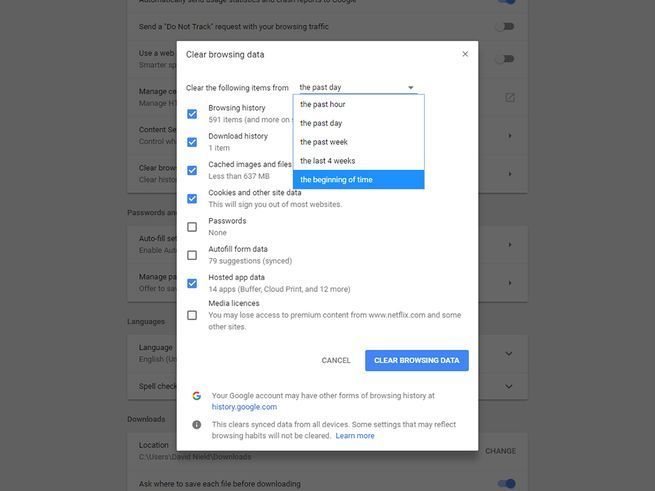This screenshot has height=491, width=655.
Task: Expand the Language settings chevron
Action: point(508,353)
